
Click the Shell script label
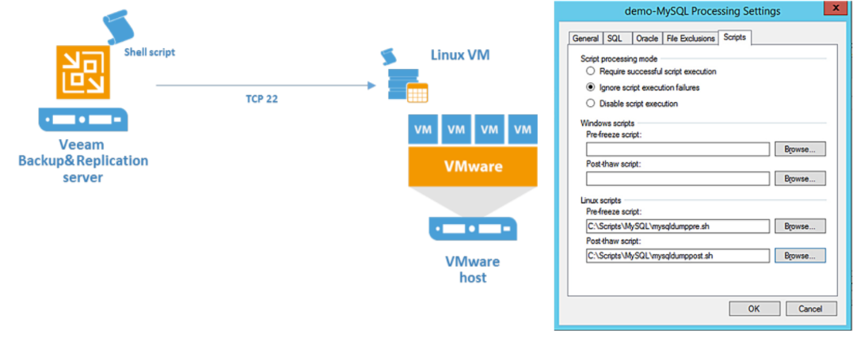coord(150,52)
